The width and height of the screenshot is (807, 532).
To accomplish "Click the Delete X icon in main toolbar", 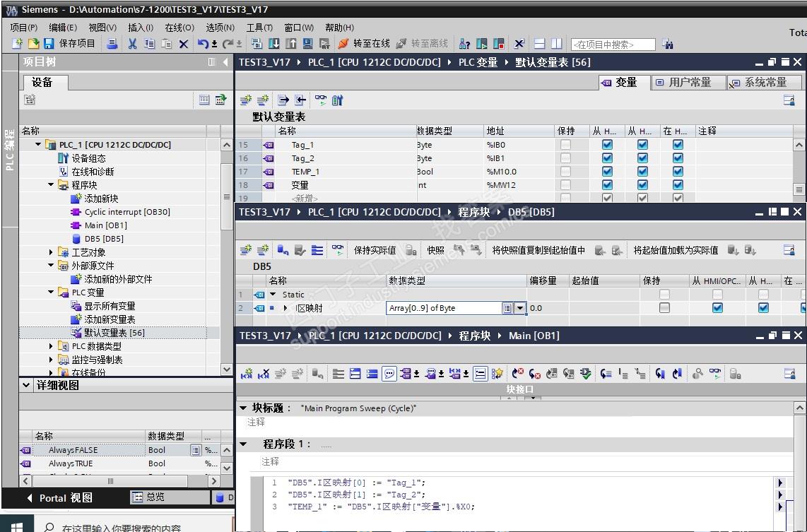I will (183, 45).
